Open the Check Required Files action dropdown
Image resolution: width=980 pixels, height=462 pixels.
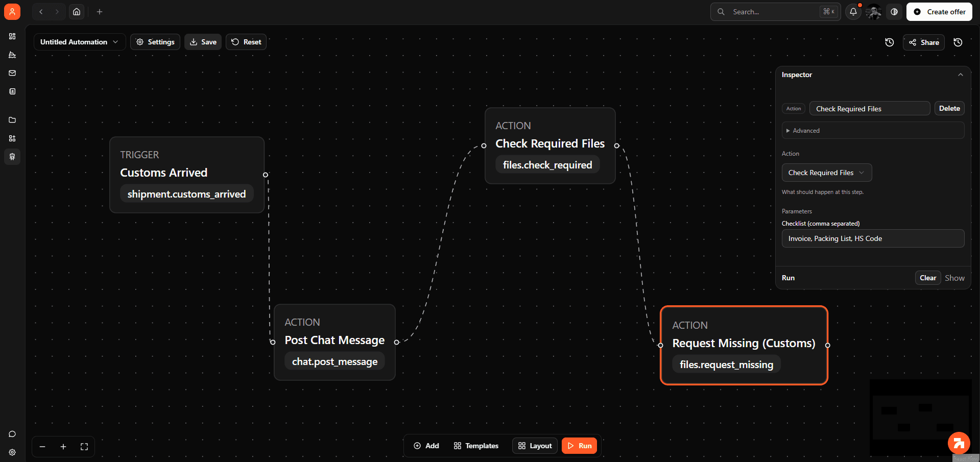pos(826,173)
